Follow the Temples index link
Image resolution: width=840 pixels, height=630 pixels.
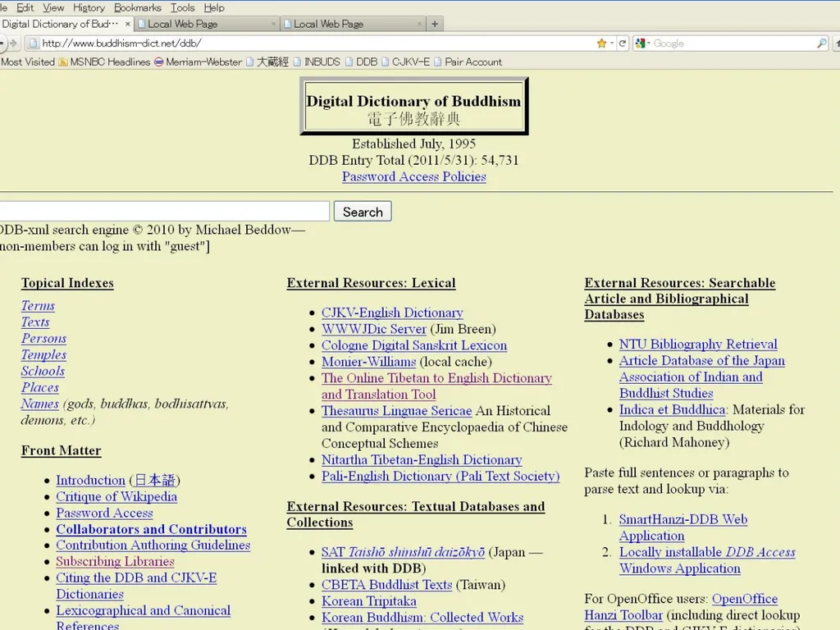[x=44, y=354]
